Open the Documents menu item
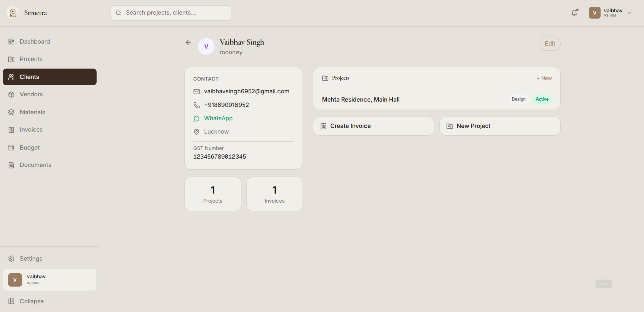The width and height of the screenshot is (644, 312). 50,165
